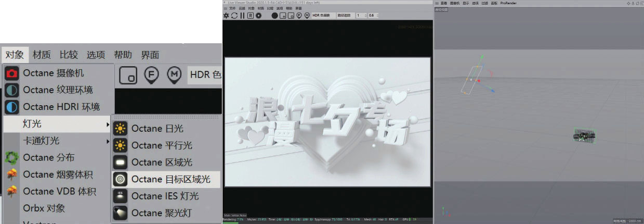Select Octane 区域光 in the light submenu
644x224 pixels.
pos(166,162)
